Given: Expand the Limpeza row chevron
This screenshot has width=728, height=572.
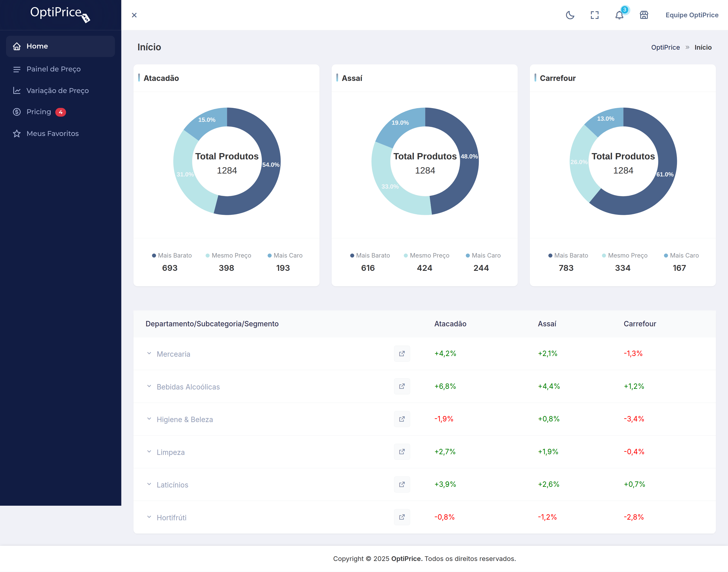Looking at the screenshot, I should click(x=149, y=452).
